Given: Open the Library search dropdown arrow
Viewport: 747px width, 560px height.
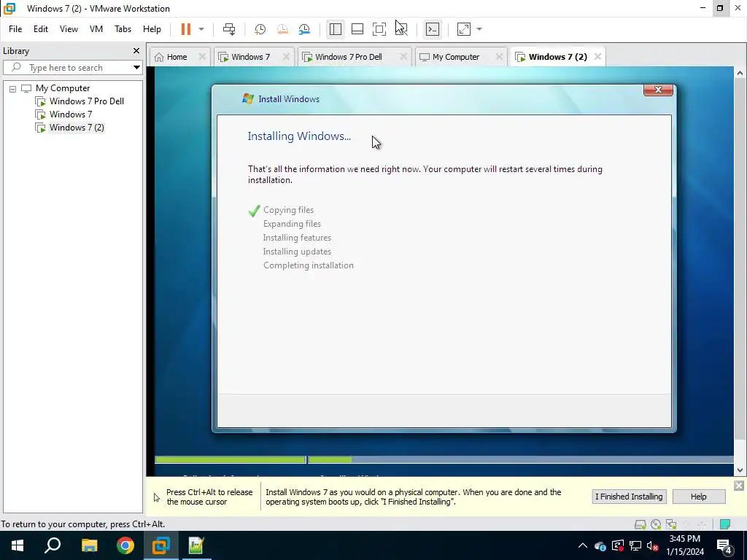Looking at the screenshot, I should pos(136,68).
